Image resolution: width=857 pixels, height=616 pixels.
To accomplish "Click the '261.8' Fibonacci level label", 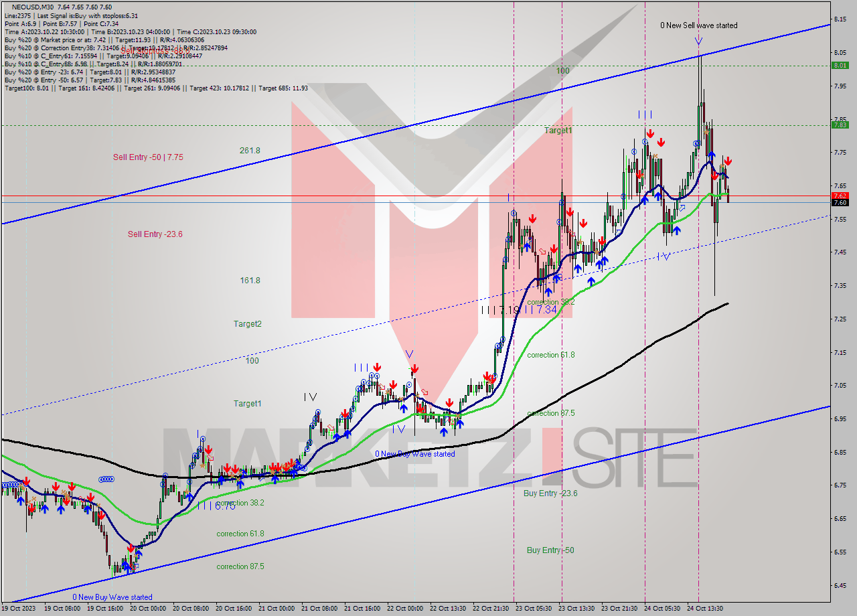I will 250,150.
